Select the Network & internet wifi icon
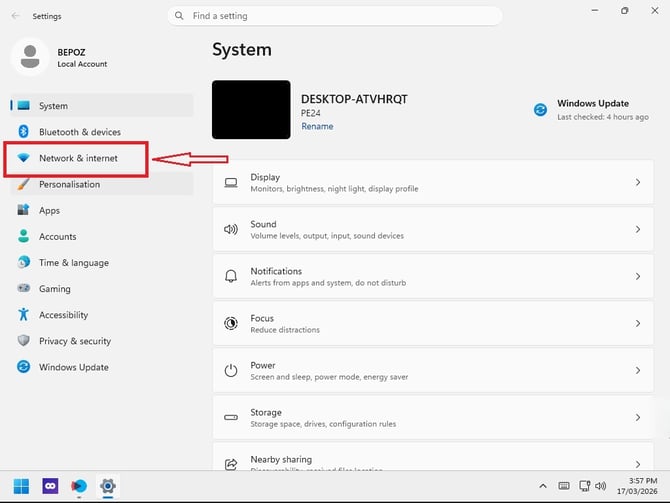 (x=24, y=158)
